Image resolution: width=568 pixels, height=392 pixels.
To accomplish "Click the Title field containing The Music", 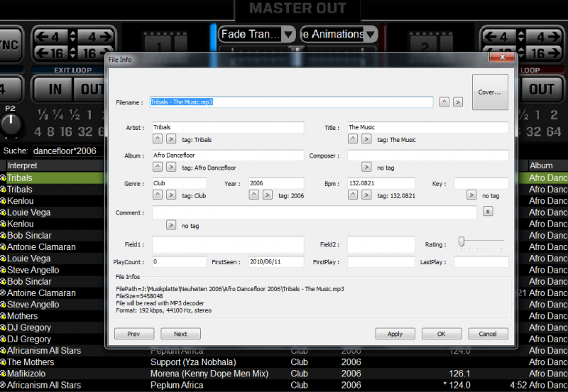I will coord(428,127).
